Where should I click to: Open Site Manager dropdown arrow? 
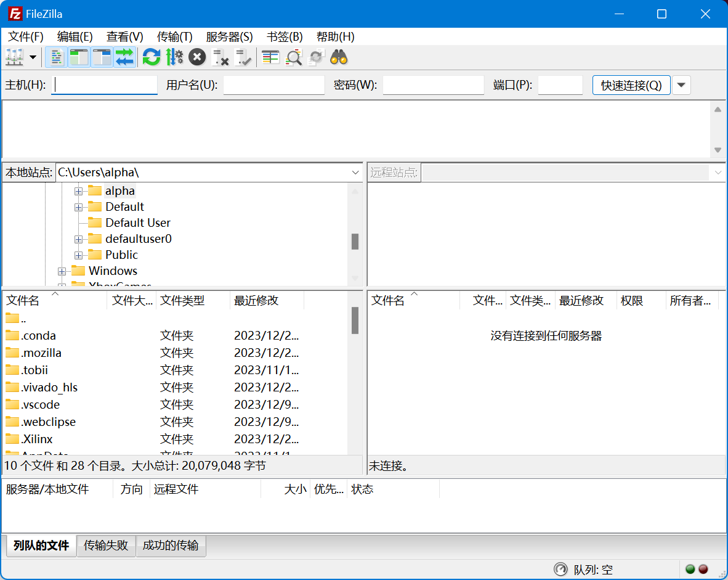point(33,57)
